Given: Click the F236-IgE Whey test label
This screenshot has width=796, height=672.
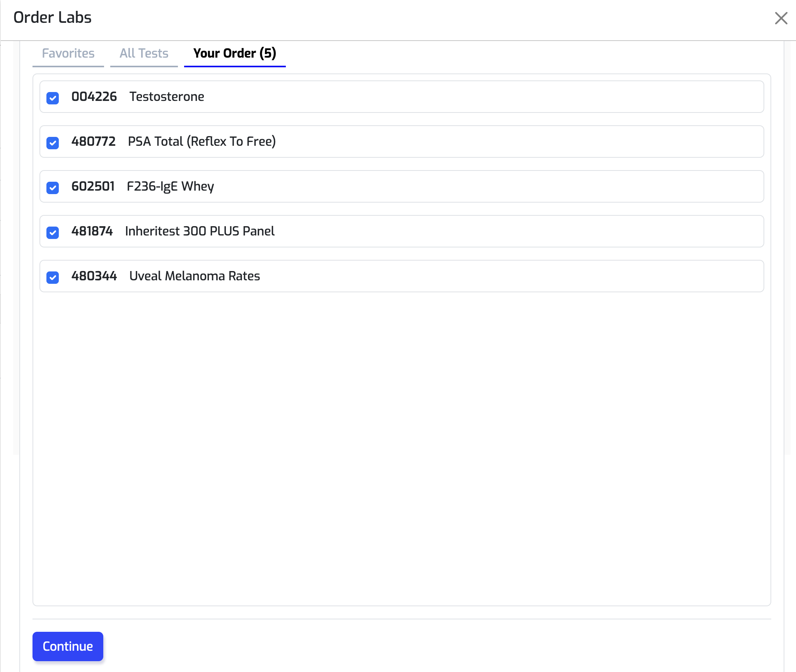Looking at the screenshot, I should pos(170,186).
